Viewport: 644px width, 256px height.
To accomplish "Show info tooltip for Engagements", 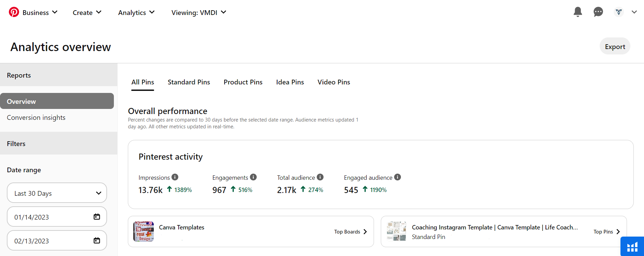I will click(x=253, y=177).
